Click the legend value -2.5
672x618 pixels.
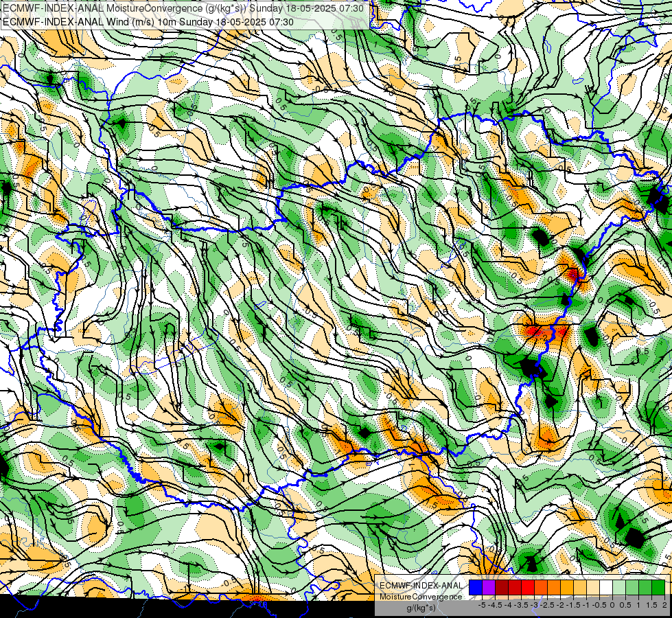[x=547, y=605]
